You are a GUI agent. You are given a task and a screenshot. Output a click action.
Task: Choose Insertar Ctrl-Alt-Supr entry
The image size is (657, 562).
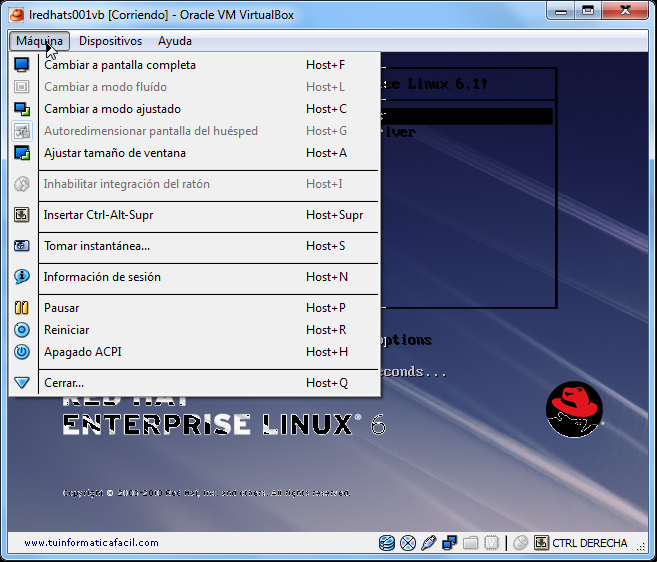point(209,215)
